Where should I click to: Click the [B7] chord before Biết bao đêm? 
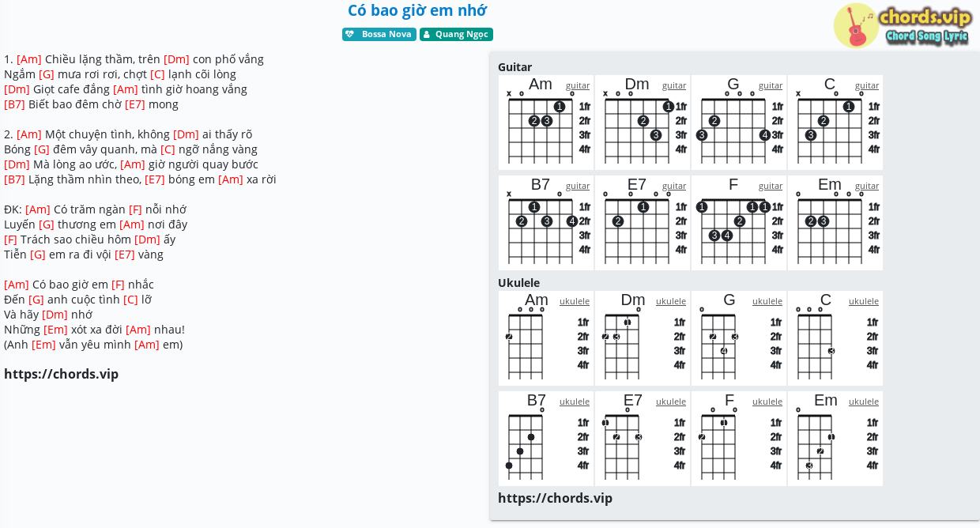pyautogui.click(x=14, y=104)
